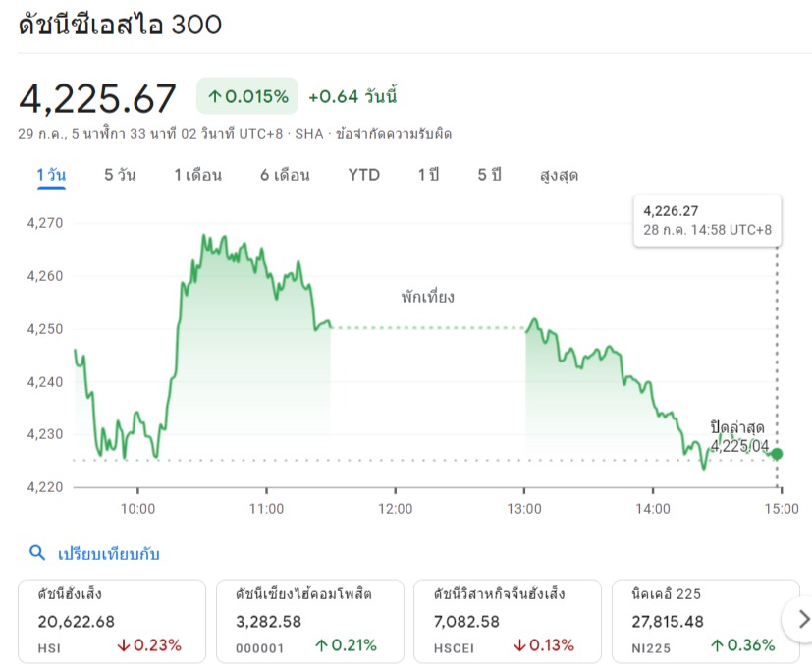812x669 pixels.
Task: Open the 1 ปี chart range
Action: coord(428,175)
